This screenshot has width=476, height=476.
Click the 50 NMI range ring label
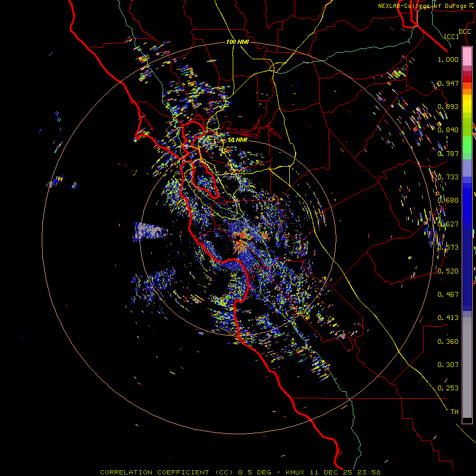[237, 140]
